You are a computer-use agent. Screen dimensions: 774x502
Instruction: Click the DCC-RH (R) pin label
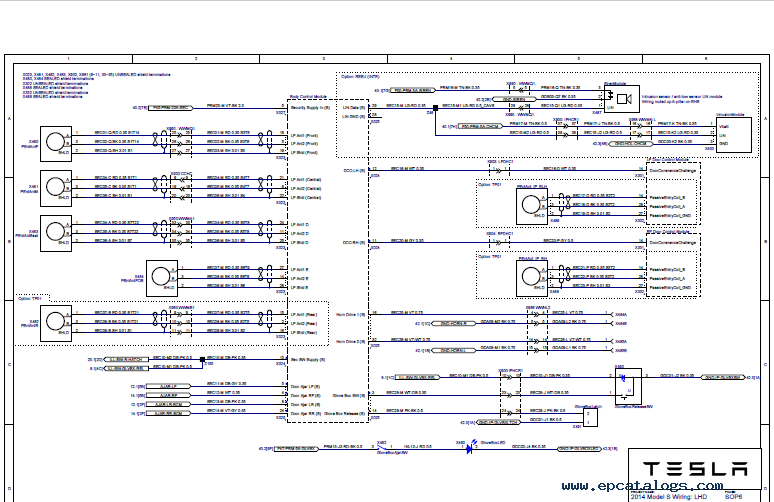[354, 243]
